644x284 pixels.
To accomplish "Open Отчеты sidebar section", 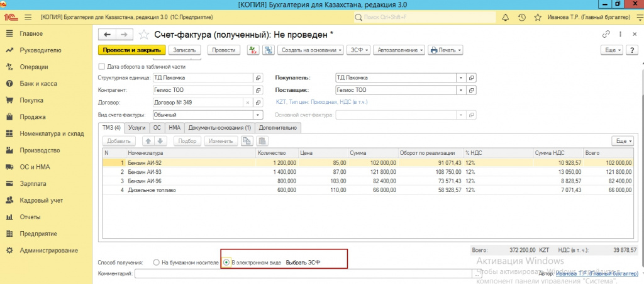I will tap(30, 217).
